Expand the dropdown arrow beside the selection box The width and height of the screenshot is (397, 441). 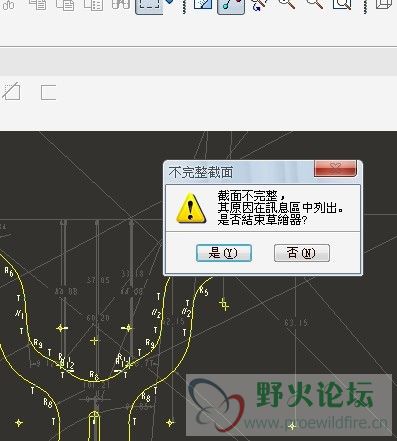tap(169, 2)
